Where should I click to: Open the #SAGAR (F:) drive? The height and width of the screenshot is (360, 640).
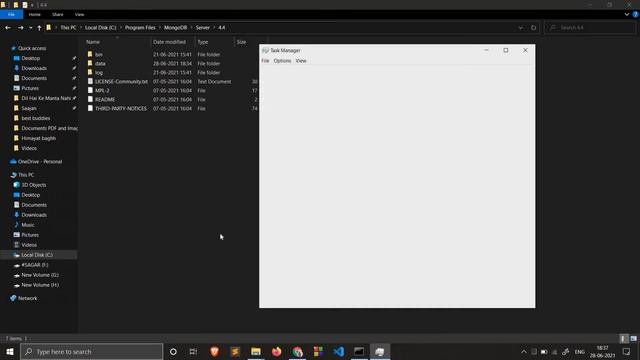click(34, 265)
